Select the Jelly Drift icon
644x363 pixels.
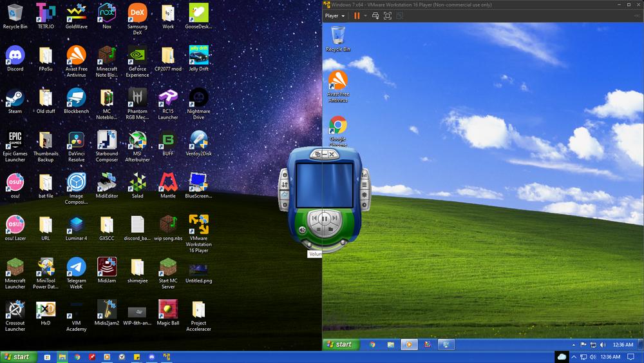tap(199, 59)
